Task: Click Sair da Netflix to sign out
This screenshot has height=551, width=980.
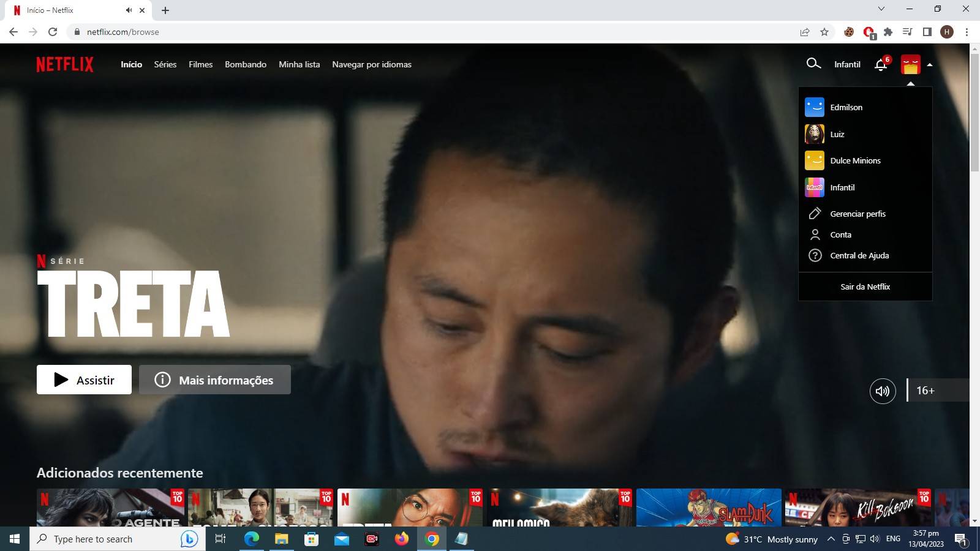Action: coord(865,287)
